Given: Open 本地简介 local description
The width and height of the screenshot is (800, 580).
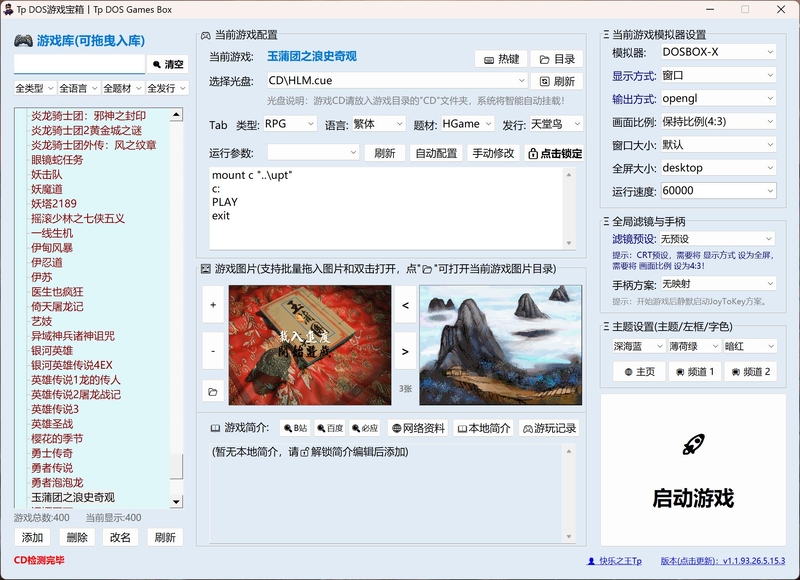Looking at the screenshot, I should point(484,428).
